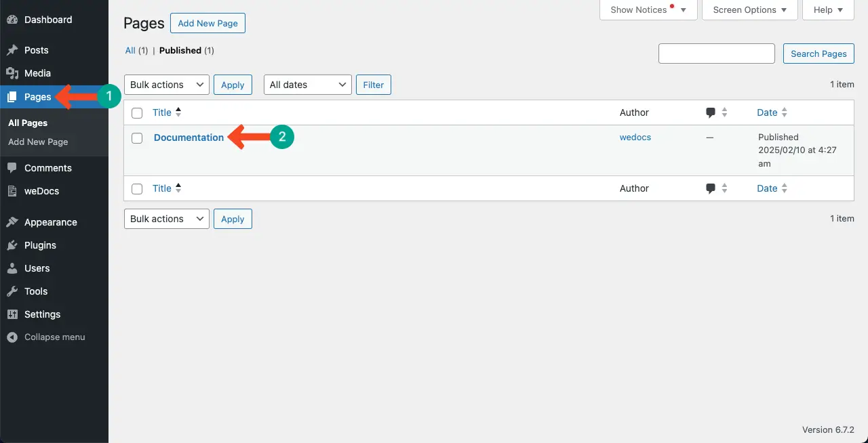Open the All dates filter dropdown
The height and width of the screenshot is (443, 868).
tap(308, 85)
